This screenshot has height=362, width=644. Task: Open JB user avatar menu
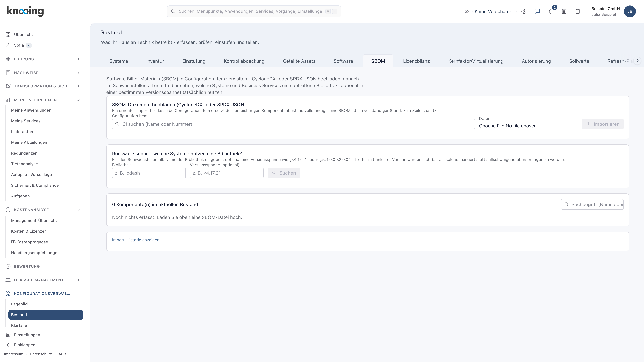click(x=630, y=11)
